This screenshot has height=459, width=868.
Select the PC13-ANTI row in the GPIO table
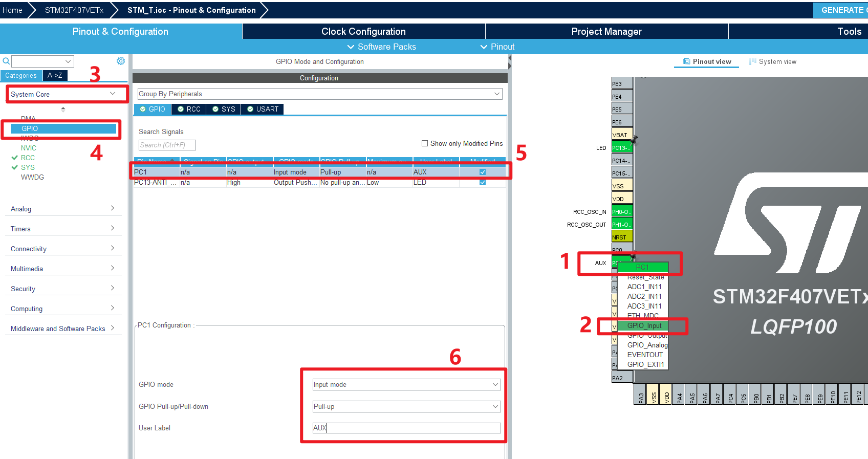(319, 182)
